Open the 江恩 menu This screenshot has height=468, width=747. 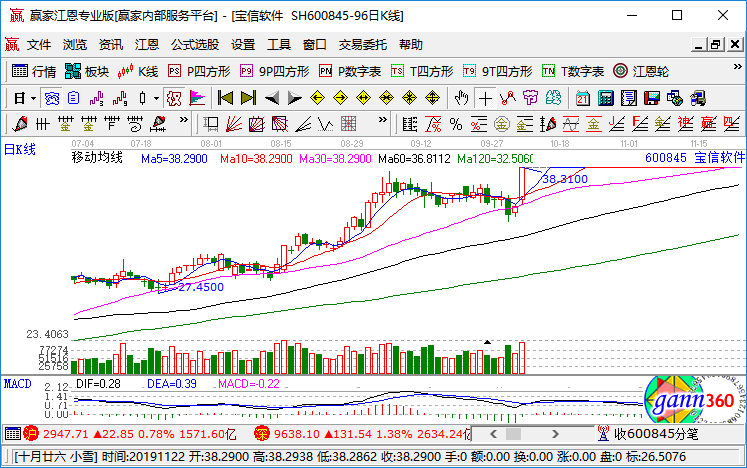coord(147,45)
